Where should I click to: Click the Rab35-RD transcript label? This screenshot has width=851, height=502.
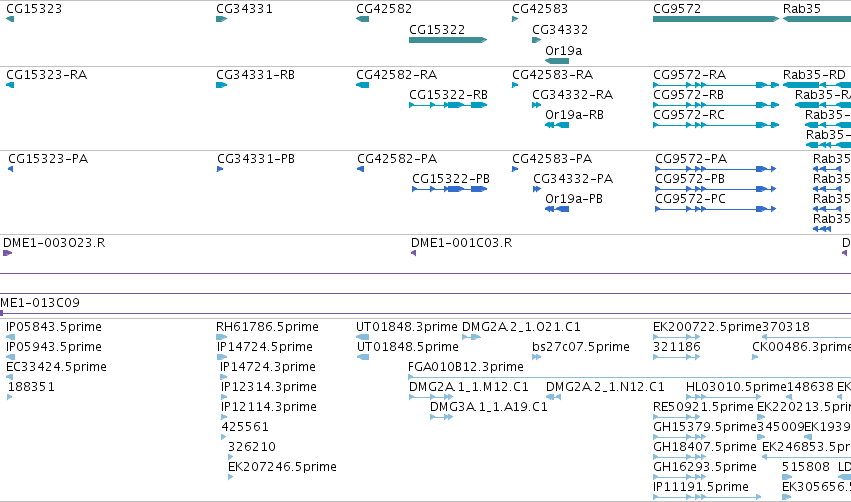[814, 74]
